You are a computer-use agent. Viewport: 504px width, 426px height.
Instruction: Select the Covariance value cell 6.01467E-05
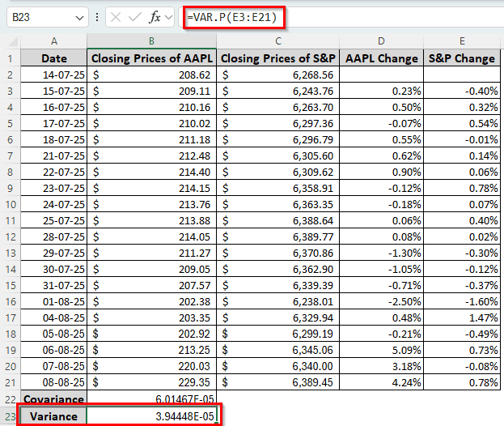coord(151,399)
